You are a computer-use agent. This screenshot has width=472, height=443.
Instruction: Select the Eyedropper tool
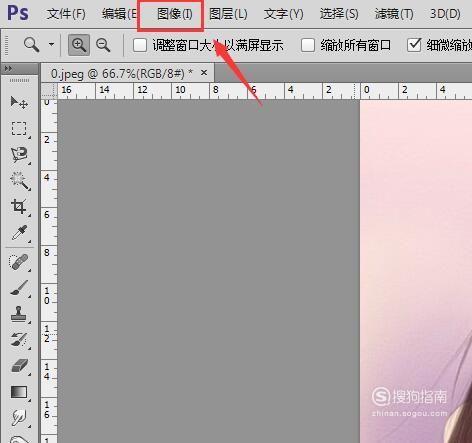tap(19, 233)
